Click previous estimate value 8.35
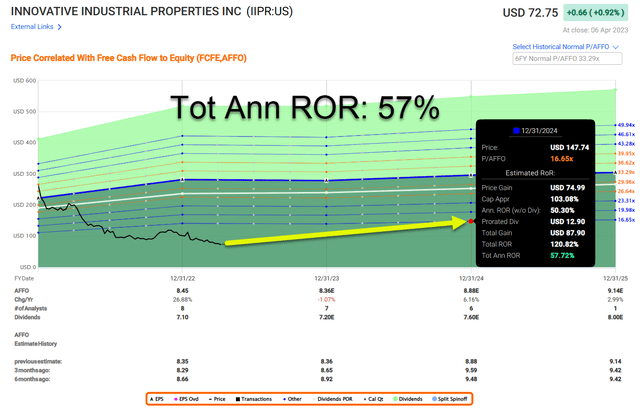This screenshot has height=413, width=640. pos(182,361)
